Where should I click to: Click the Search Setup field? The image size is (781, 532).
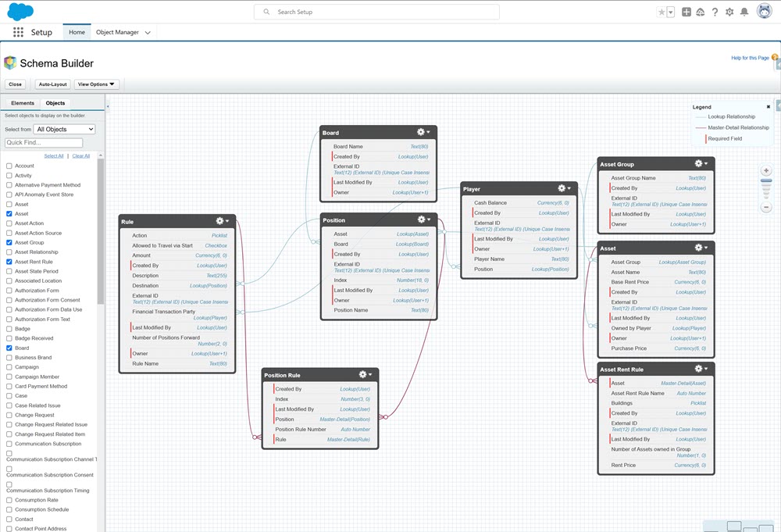click(376, 12)
